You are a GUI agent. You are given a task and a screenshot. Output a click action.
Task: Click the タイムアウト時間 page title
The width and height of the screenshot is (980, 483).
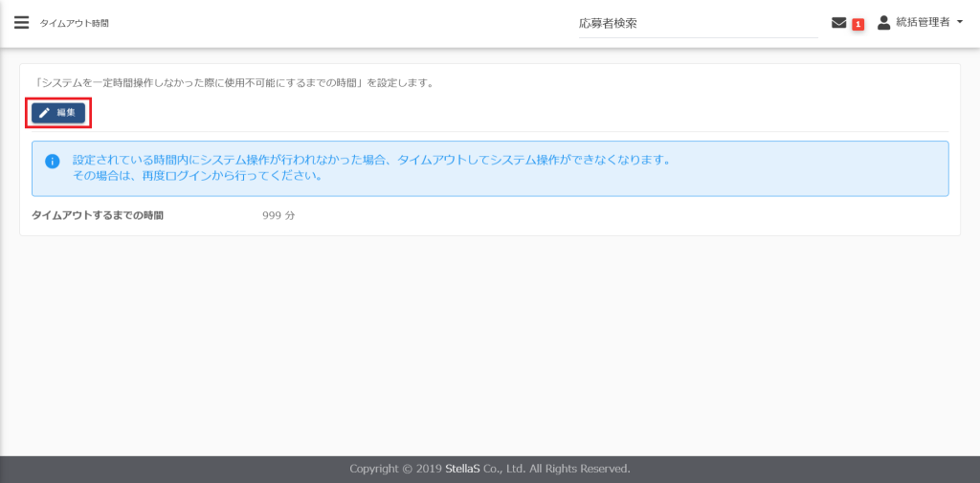tap(74, 23)
